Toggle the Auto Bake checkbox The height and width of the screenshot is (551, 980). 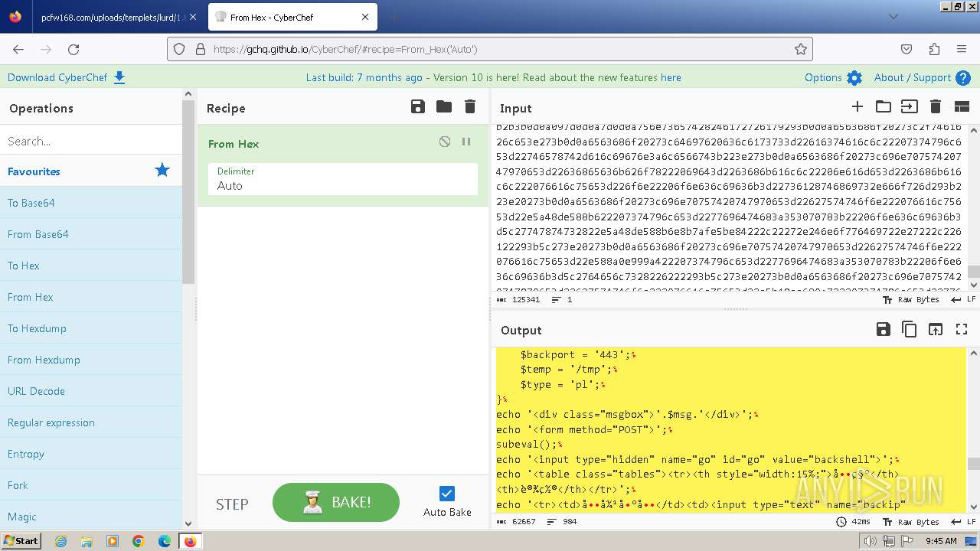[447, 494]
